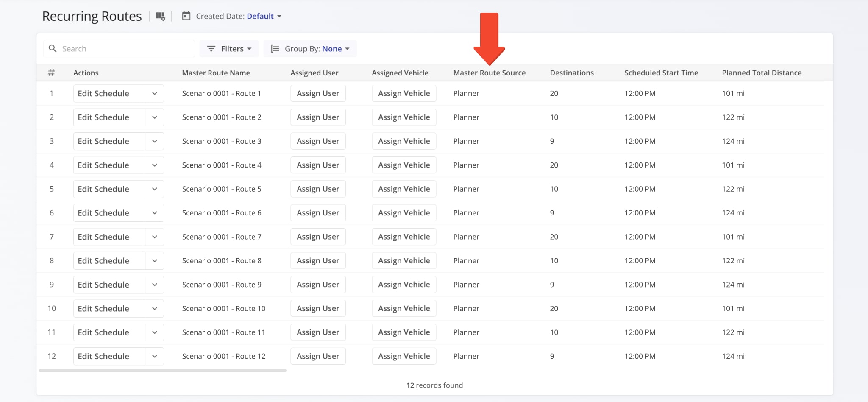Click the Scheduled Start Time column header
The width and height of the screenshot is (868, 402).
coord(661,73)
